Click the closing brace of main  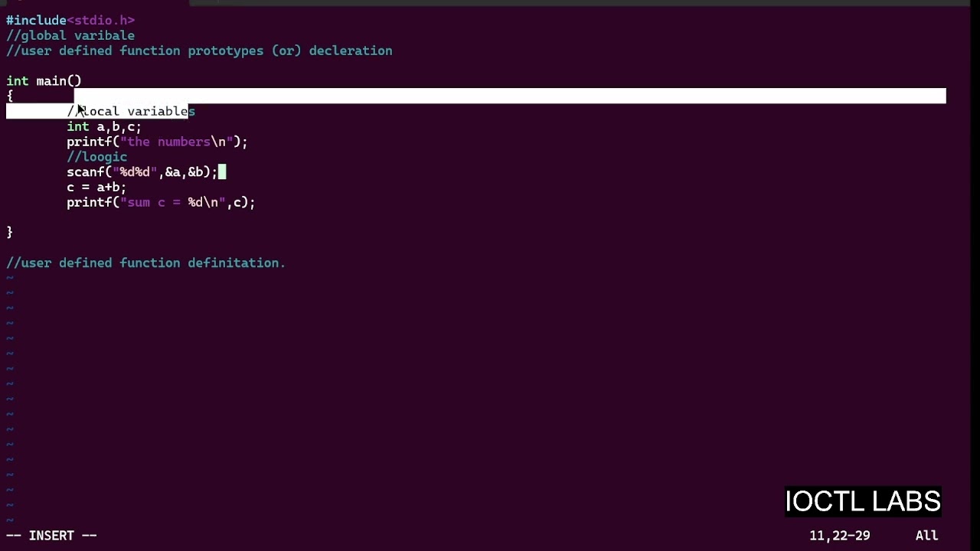pos(10,232)
